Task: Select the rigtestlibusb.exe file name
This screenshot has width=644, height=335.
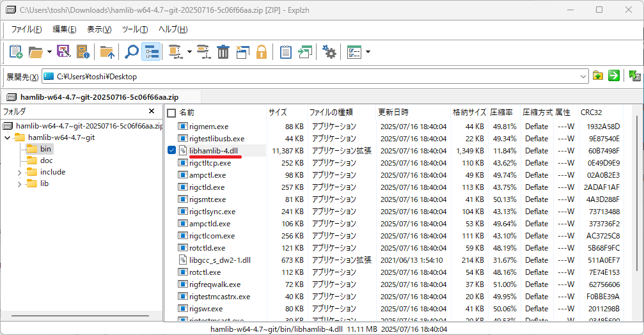Action: coord(217,139)
